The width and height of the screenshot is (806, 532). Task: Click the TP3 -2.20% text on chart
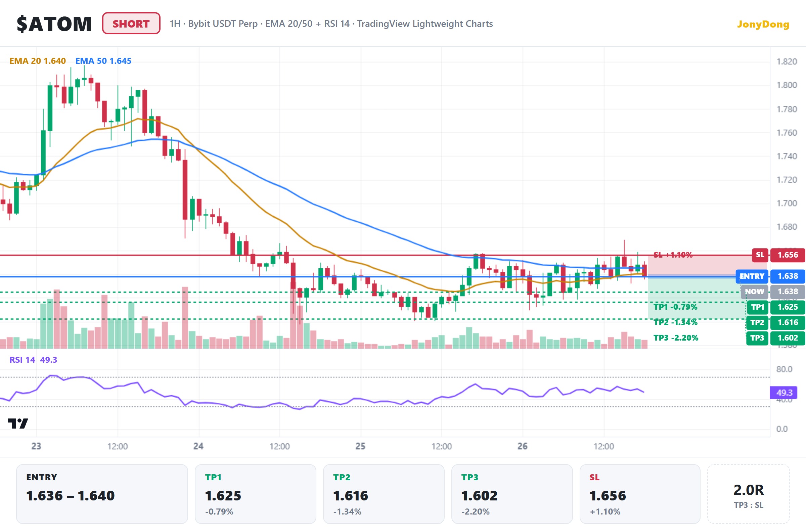click(x=676, y=338)
